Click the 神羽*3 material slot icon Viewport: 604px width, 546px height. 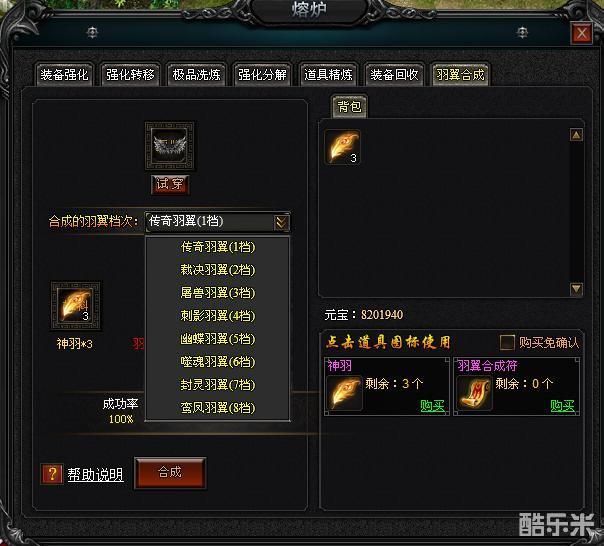[76, 306]
